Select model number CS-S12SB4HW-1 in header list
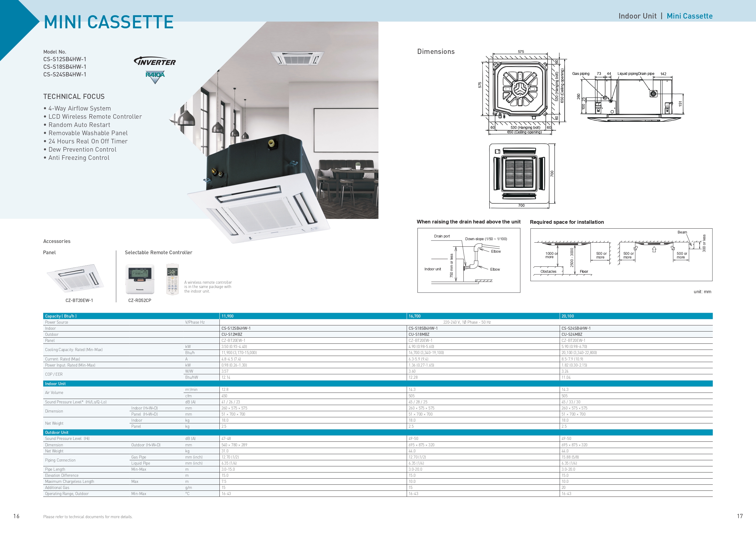The image size is (756, 534). pyautogui.click(x=65, y=59)
